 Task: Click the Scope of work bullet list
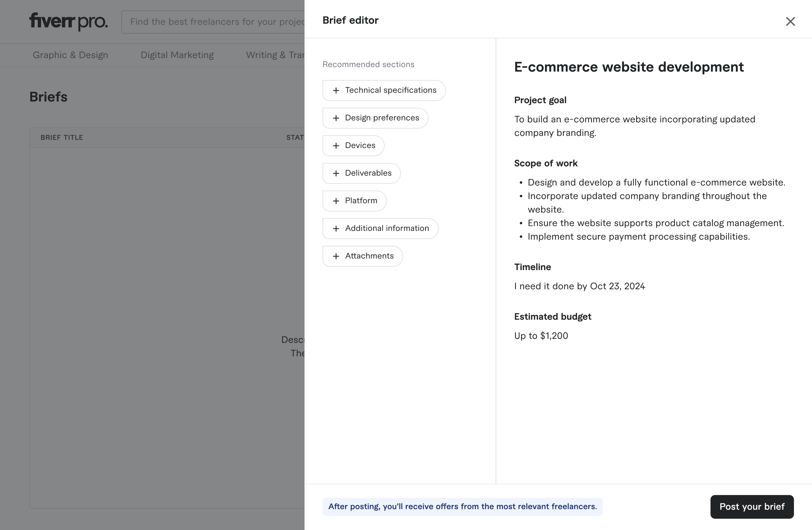652,209
